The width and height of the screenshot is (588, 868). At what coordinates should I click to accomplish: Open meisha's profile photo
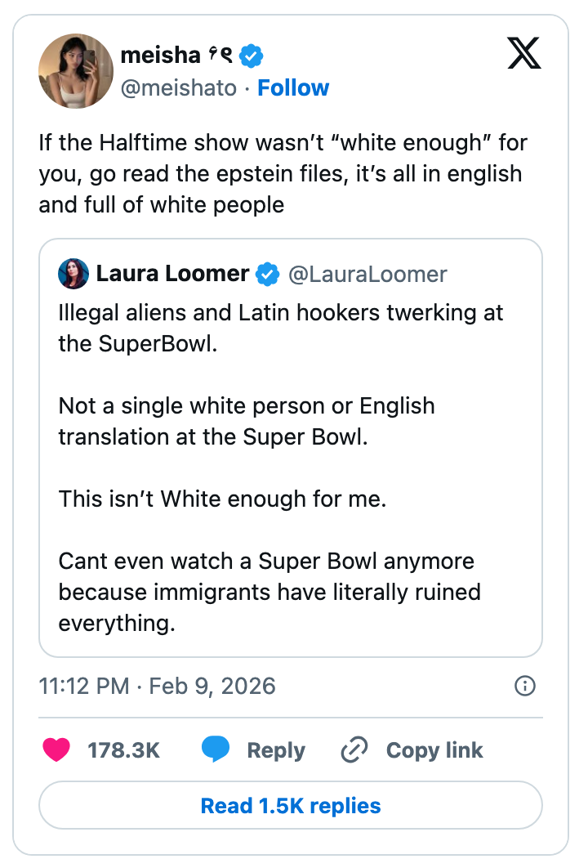[x=75, y=71]
